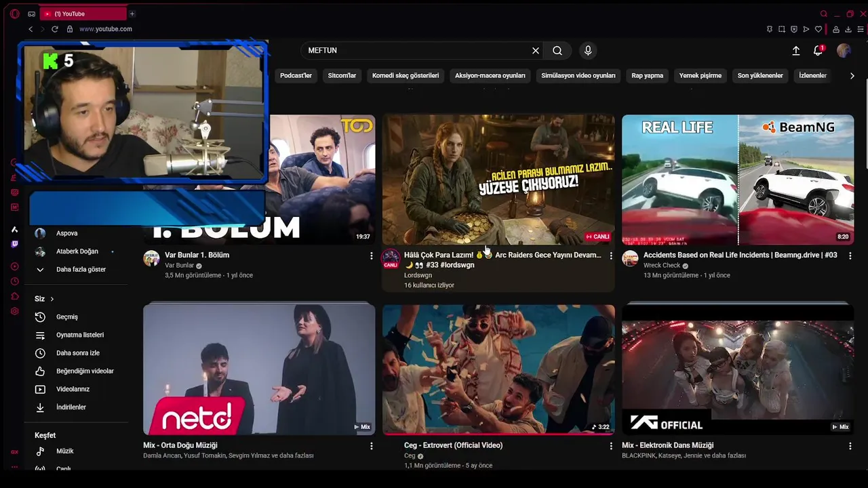Take a snapshot of the page
This screenshot has height=488, width=868.
[x=781, y=29]
